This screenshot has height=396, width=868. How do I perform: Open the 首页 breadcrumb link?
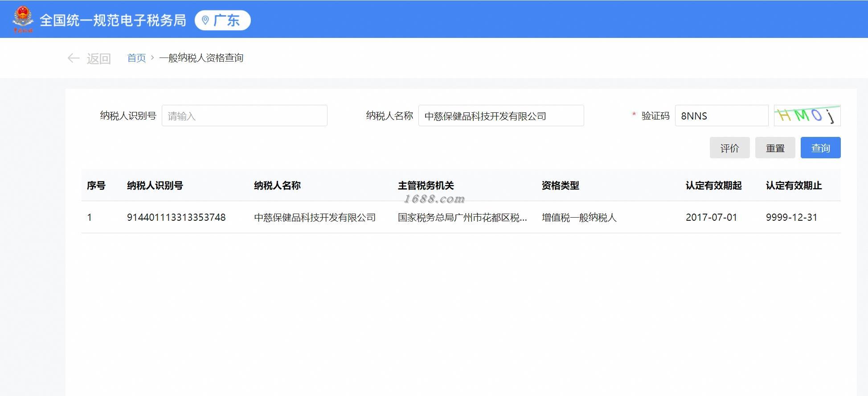136,58
